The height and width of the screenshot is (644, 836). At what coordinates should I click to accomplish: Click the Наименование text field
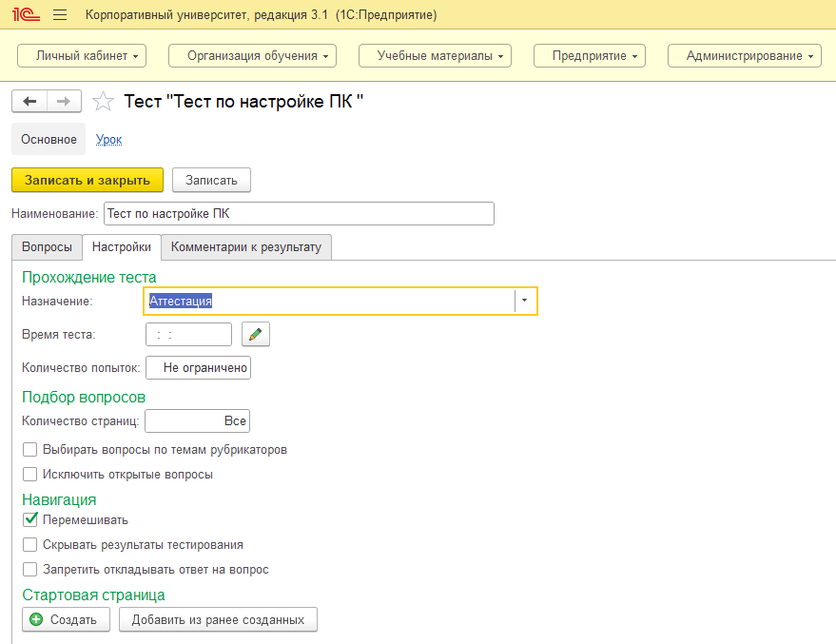pos(298,213)
